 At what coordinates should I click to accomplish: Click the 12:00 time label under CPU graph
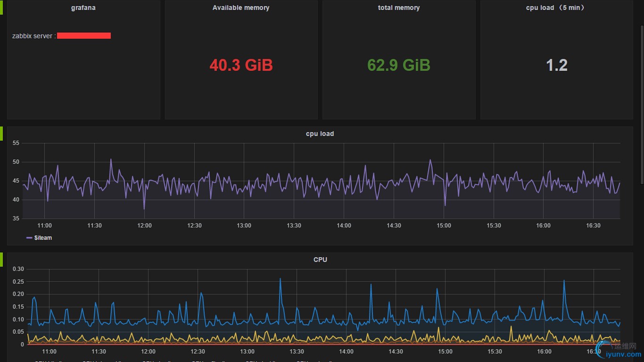click(148, 352)
